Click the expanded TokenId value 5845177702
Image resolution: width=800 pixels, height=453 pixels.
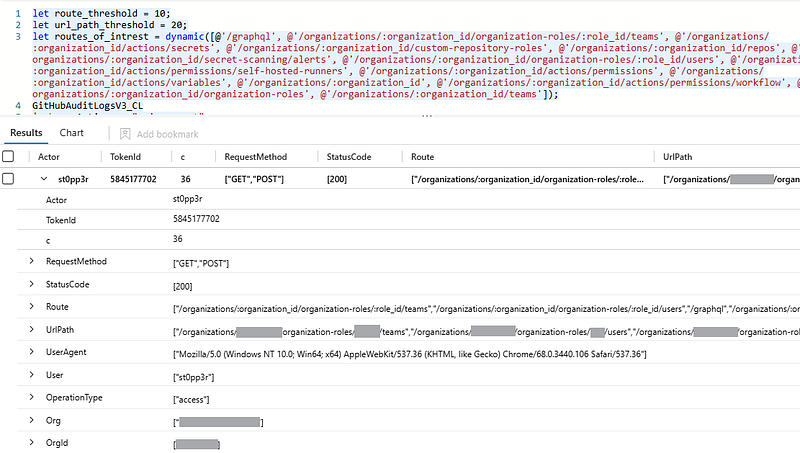click(196, 219)
